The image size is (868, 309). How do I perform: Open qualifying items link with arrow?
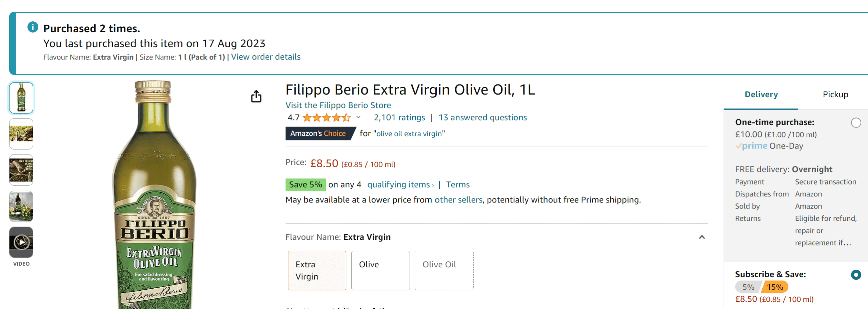click(x=400, y=185)
